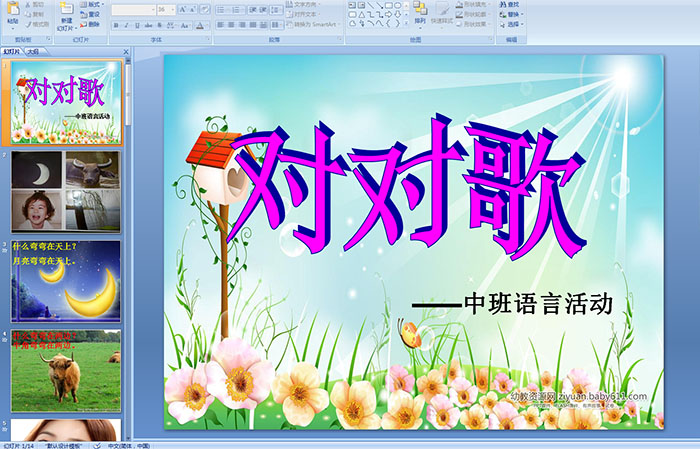The height and width of the screenshot is (449, 700).
Task: Toggle justify text alignment
Action: pyautogui.click(x=253, y=25)
